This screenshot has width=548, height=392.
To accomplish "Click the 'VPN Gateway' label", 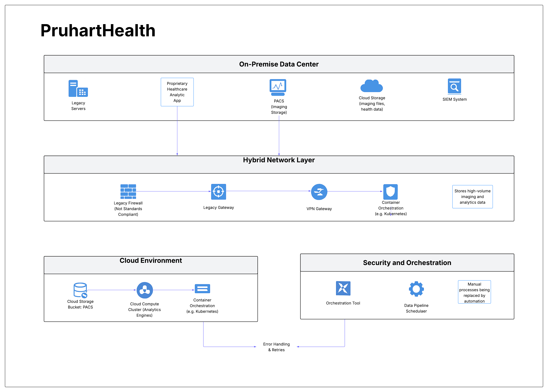I will coord(319,209).
